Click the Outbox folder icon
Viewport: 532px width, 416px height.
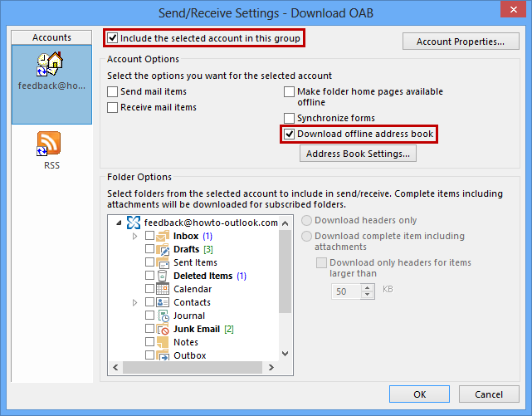pyautogui.click(x=163, y=355)
